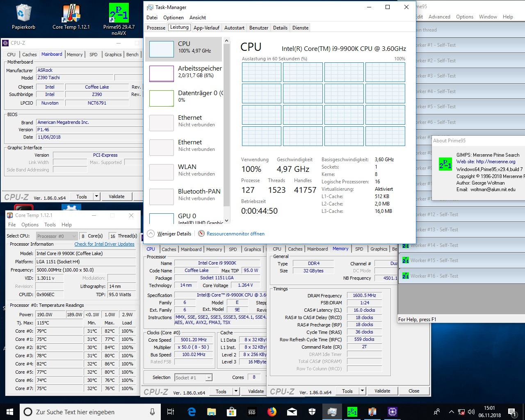This screenshot has height=420, width=525.
Task: Click the taskbar clock showing 15:01
Action: 489,412
